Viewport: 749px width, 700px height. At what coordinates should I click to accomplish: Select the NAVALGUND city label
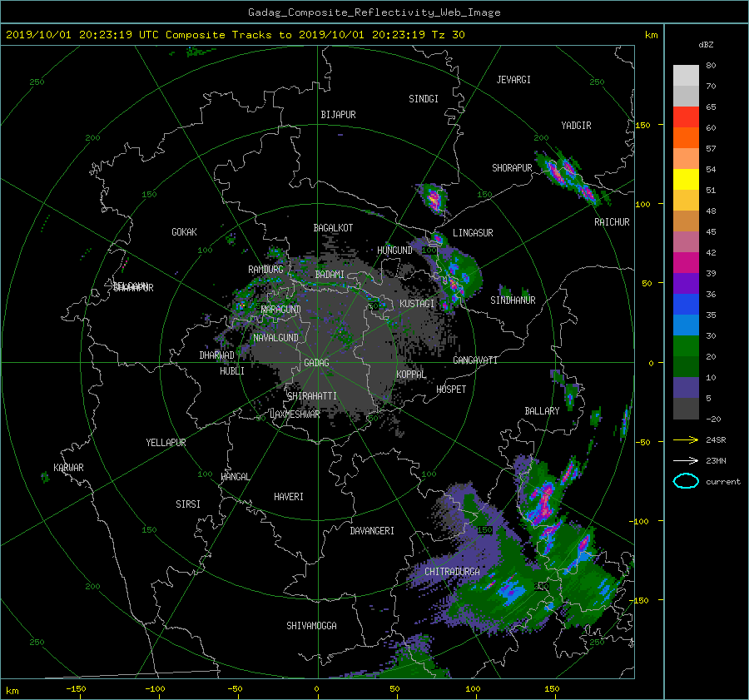[275, 338]
